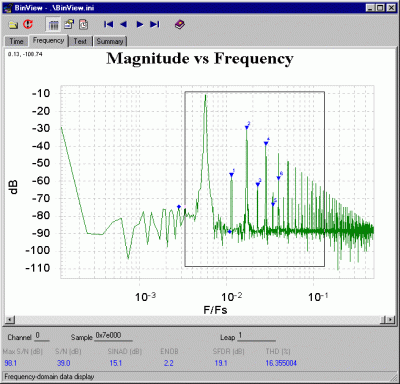Switch to the Time tab
This screenshot has height=384, width=400.
[x=16, y=41]
